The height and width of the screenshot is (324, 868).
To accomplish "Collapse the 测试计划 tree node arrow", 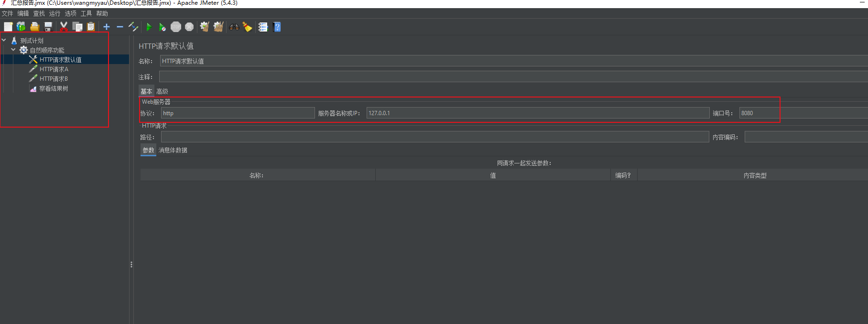I will pyautogui.click(x=4, y=41).
